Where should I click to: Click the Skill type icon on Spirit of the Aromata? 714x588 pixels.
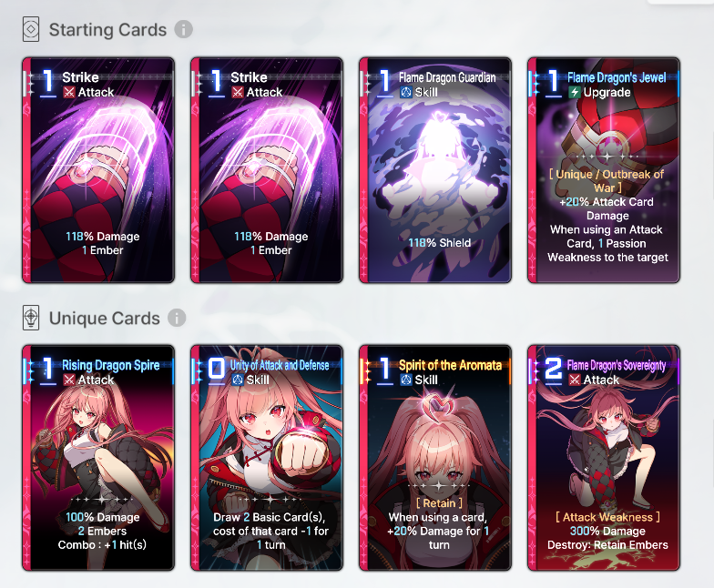tap(406, 380)
